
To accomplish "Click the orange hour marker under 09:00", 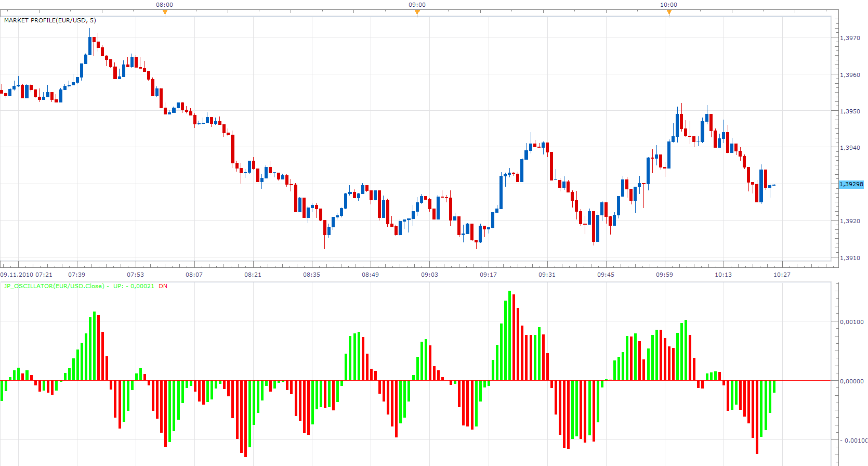I will tap(417, 13).
